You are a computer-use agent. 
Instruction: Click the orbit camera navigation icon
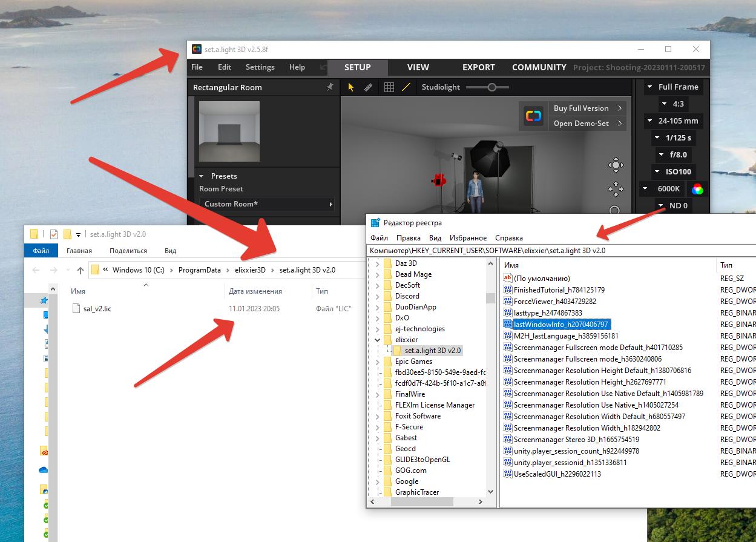(616, 165)
